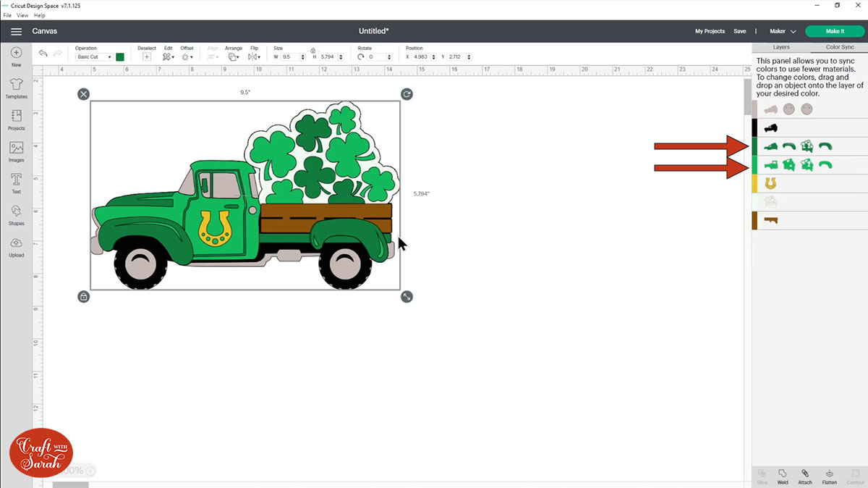Switch to the Layers tab
Screen dimensions: 868x488
coord(781,47)
